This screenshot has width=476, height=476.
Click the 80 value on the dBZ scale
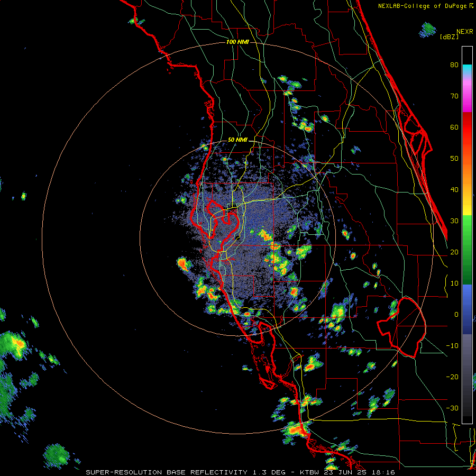[x=454, y=65]
